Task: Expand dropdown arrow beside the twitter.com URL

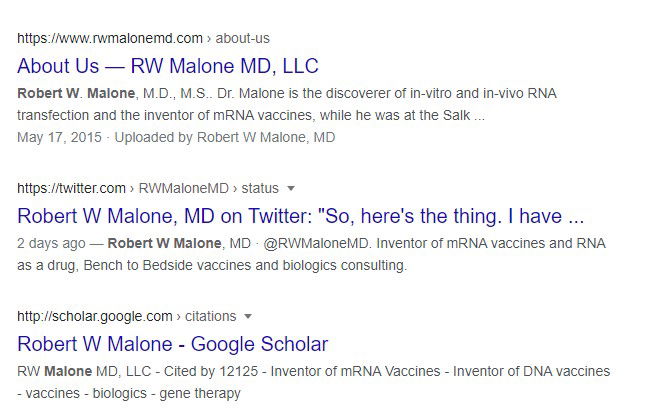Action: [291, 188]
